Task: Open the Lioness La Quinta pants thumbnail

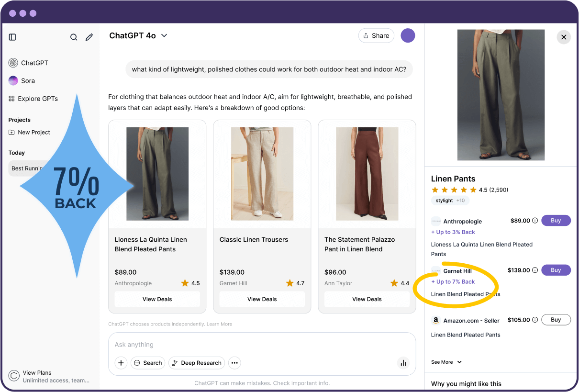Action: pos(157,174)
